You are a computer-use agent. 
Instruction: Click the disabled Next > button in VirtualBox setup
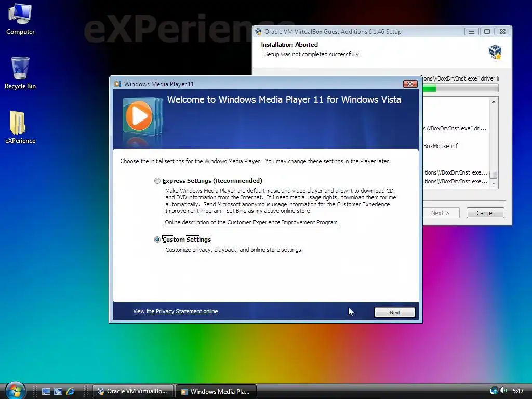pyautogui.click(x=441, y=212)
